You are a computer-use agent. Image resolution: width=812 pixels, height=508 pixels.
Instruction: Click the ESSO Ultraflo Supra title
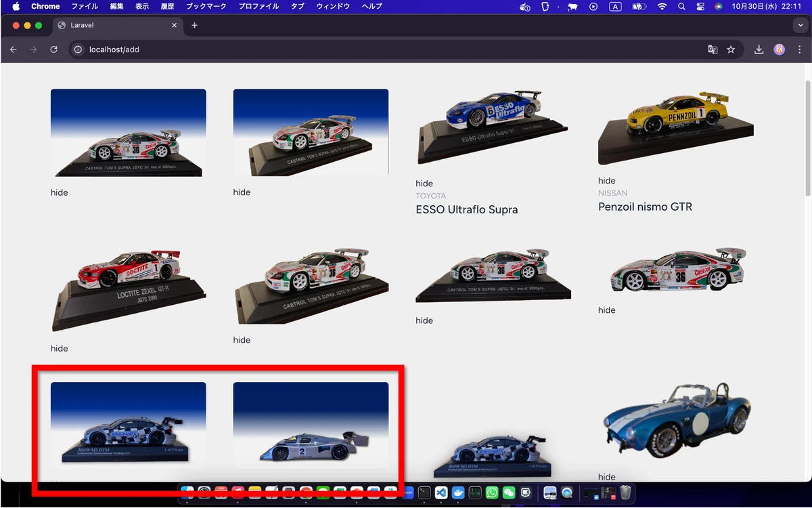(x=467, y=209)
